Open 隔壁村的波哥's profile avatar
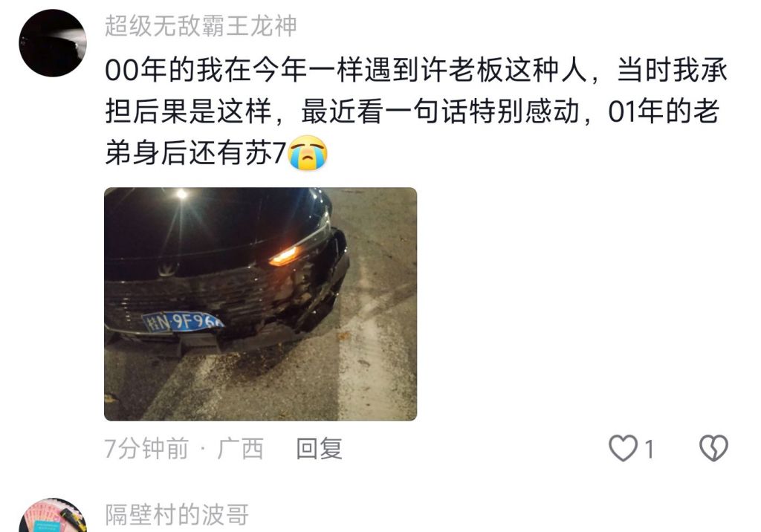The height and width of the screenshot is (532, 761). point(53,516)
